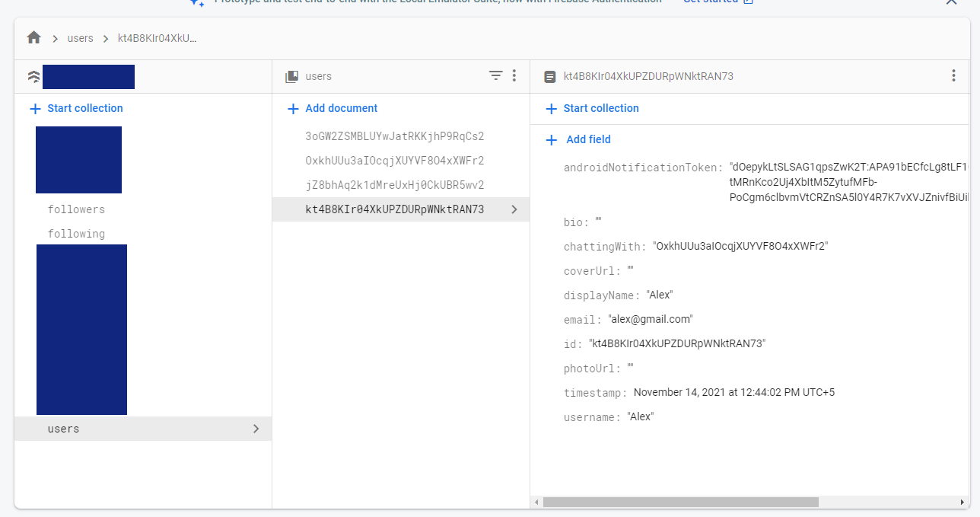Start a collection in the root panel

[76, 108]
